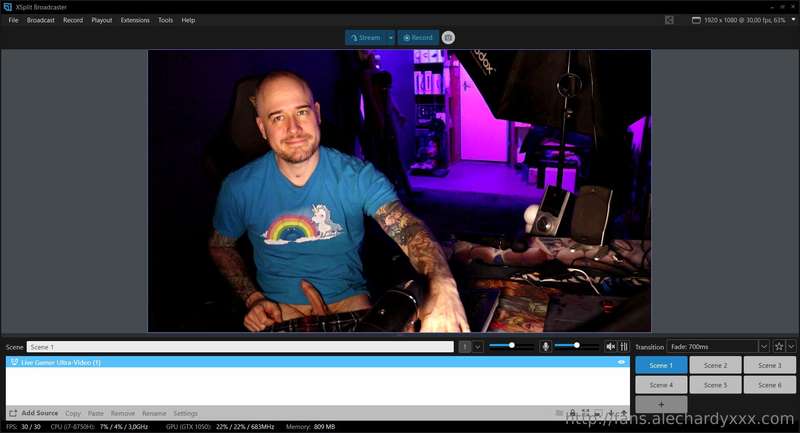Open the audio mixer icon

point(623,347)
